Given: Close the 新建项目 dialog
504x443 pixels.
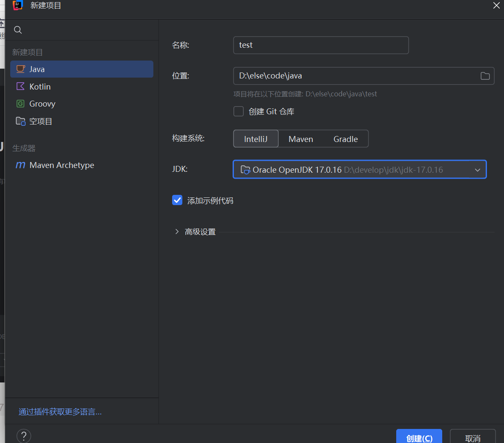Looking at the screenshot, I should [496, 5].
